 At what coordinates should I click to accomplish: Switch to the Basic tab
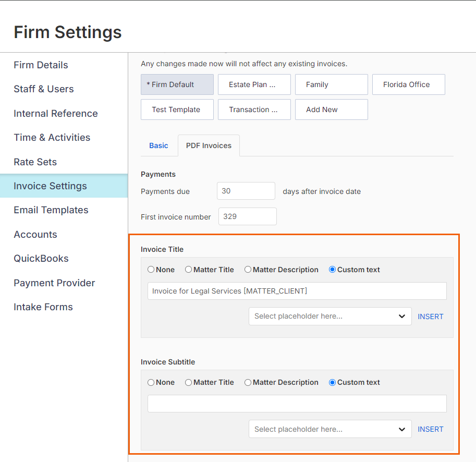(158, 145)
